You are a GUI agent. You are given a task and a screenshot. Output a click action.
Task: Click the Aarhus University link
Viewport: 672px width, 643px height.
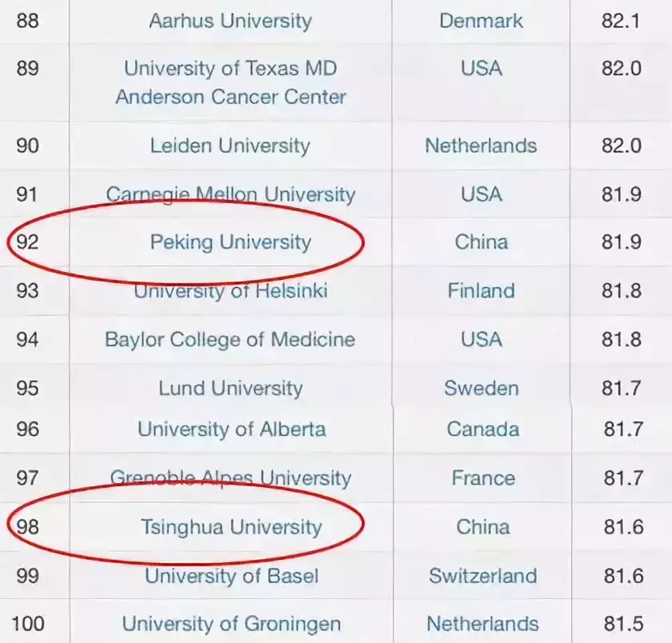pyautogui.click(x=230, y=21)
